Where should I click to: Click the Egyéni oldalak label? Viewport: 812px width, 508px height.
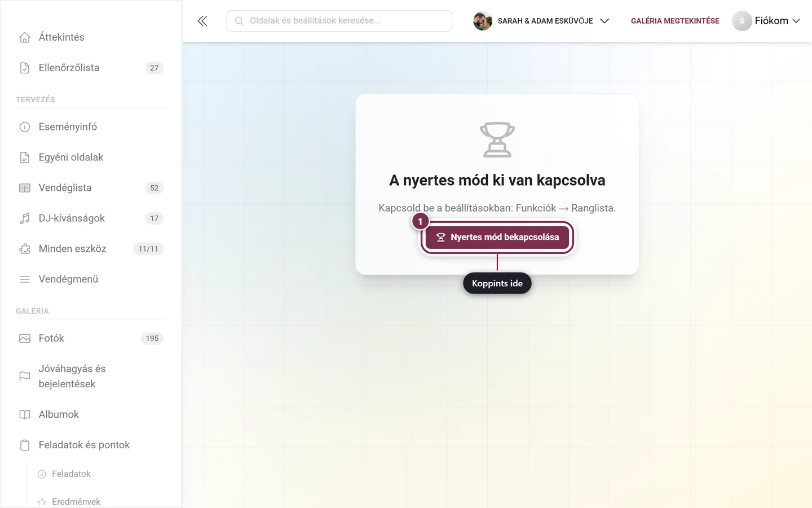[71, 157]
